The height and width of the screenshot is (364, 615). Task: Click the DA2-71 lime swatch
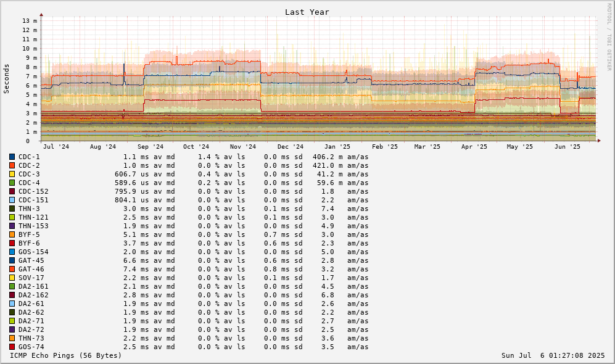coord(12,321)
